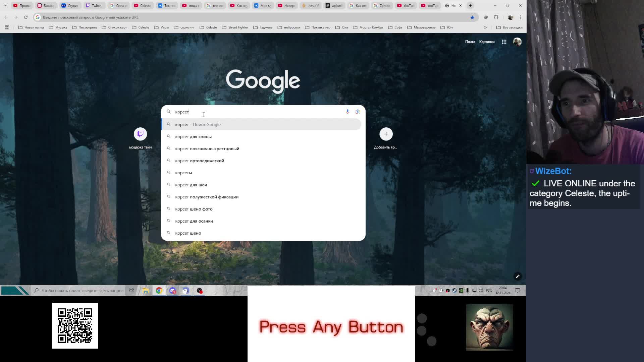Open the модерка твич Twitch shortcut

(x=140, y=134)
